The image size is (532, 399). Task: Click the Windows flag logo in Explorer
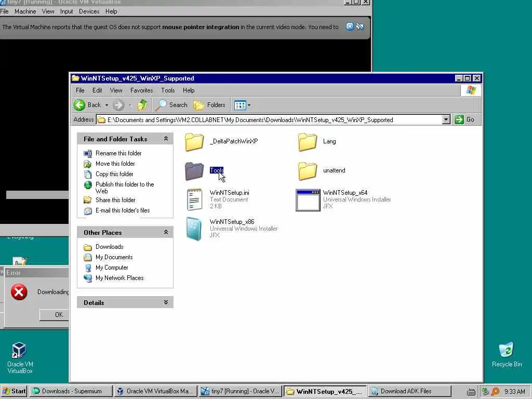point(471,90)
